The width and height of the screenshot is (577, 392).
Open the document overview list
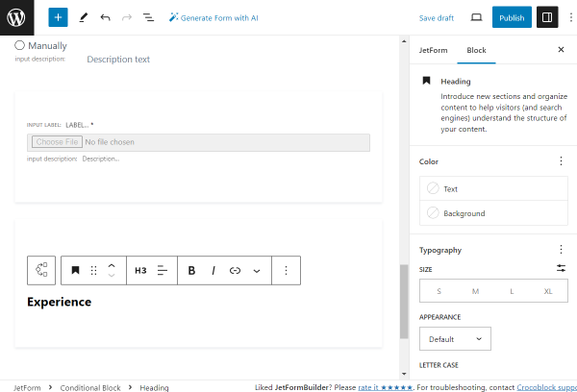tap(148, 17)
